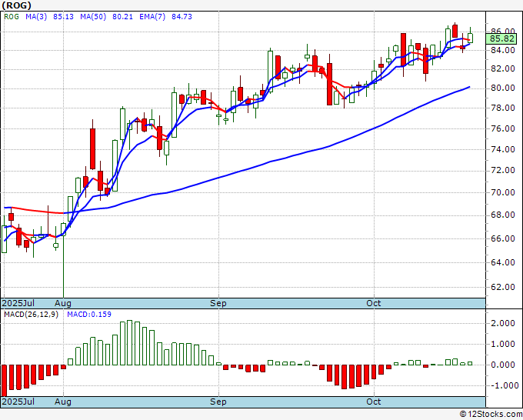Screen dimensions: 523x420
Task: Click the tallest green MACD histogram bar
Action: coord(130,342)
